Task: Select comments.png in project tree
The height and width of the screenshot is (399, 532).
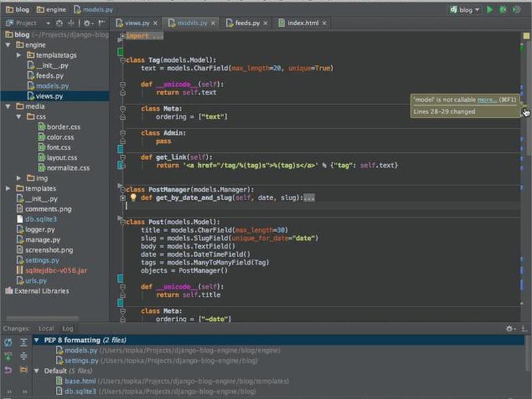Action: click(44, 209)
